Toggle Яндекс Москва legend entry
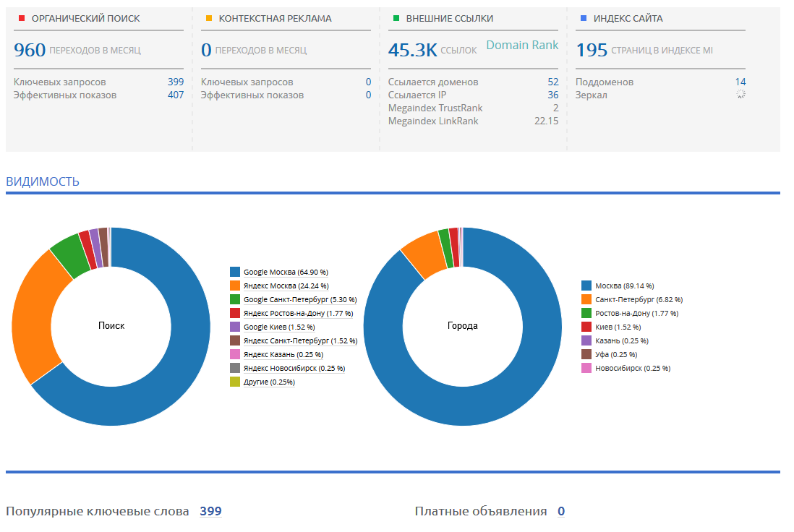The image size is (794, 532). click(286, 286)
